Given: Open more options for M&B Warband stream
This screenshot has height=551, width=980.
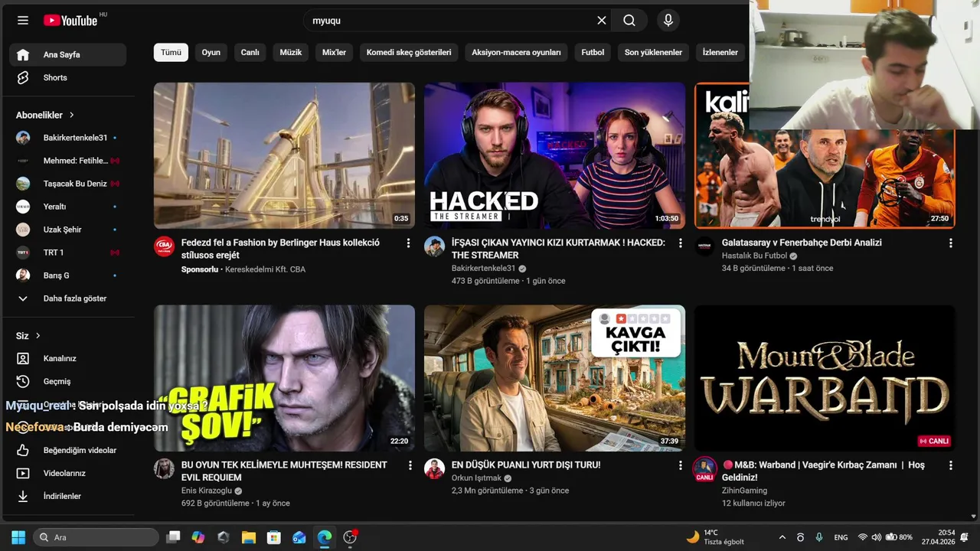Looking at the screenshot, I should click(950, 465).
